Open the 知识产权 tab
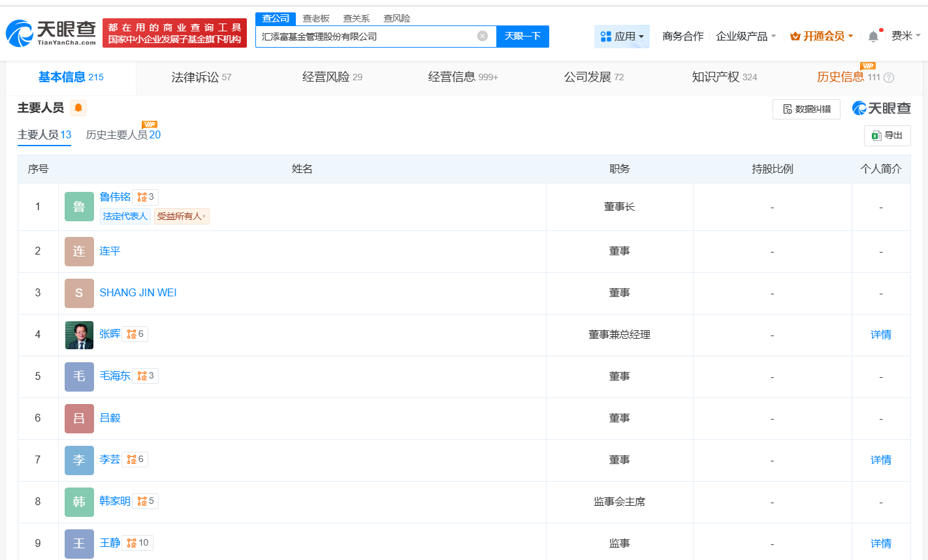 coord(714,76)
